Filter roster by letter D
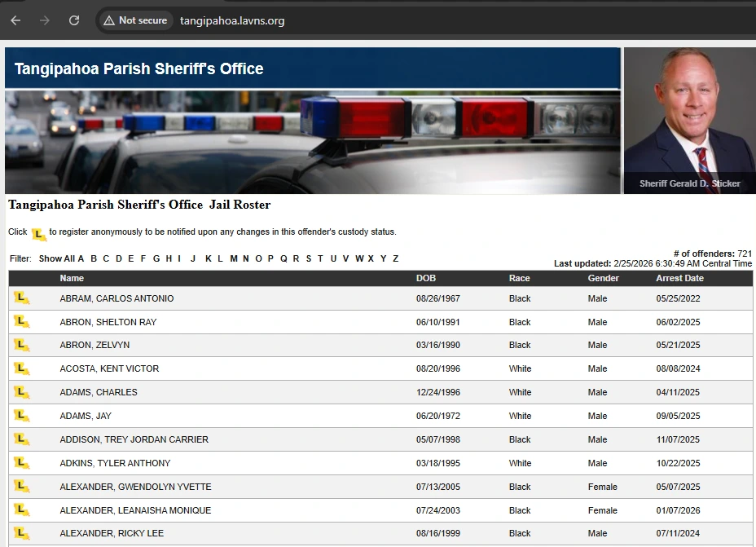The height and width of the screenshot is (547, 756). pyautogui.click(x=119, y=258)
